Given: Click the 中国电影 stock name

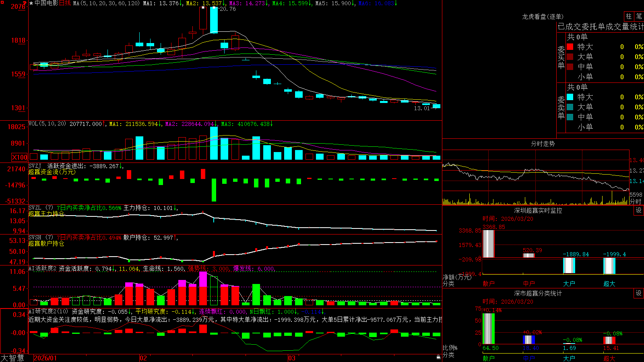Looking at the screenshot, I should [x=46, y=3].
